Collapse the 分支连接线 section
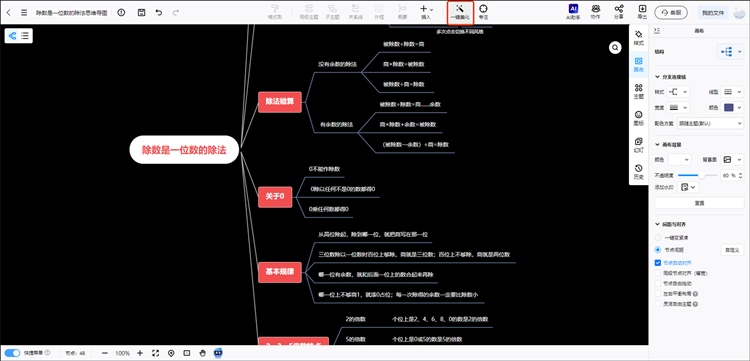 tap(657, 77)
